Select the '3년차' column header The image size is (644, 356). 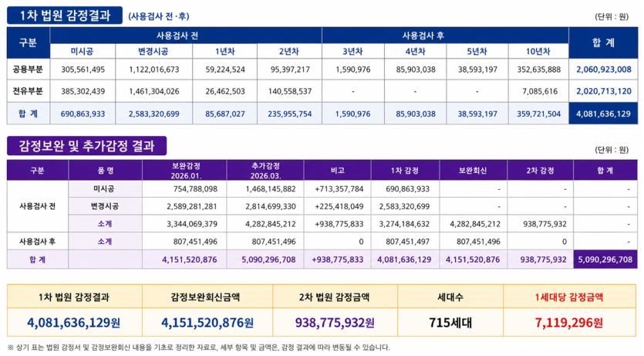(352, 52)
